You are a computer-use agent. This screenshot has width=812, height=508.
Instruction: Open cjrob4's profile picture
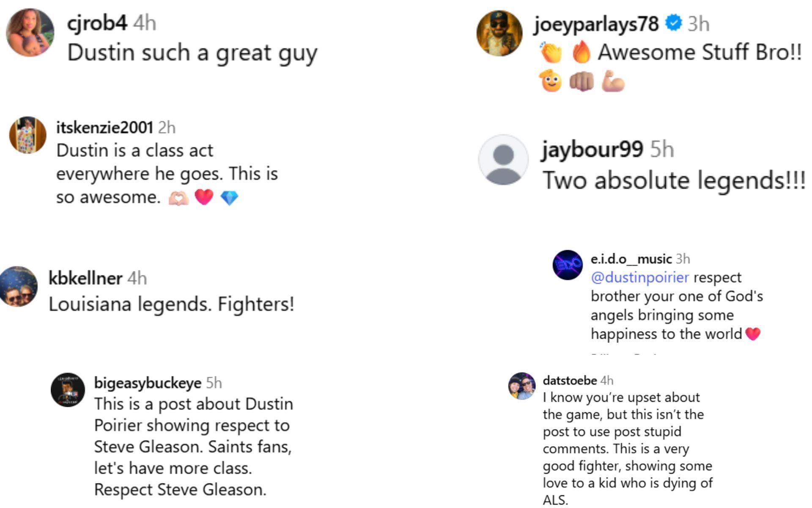30,32
